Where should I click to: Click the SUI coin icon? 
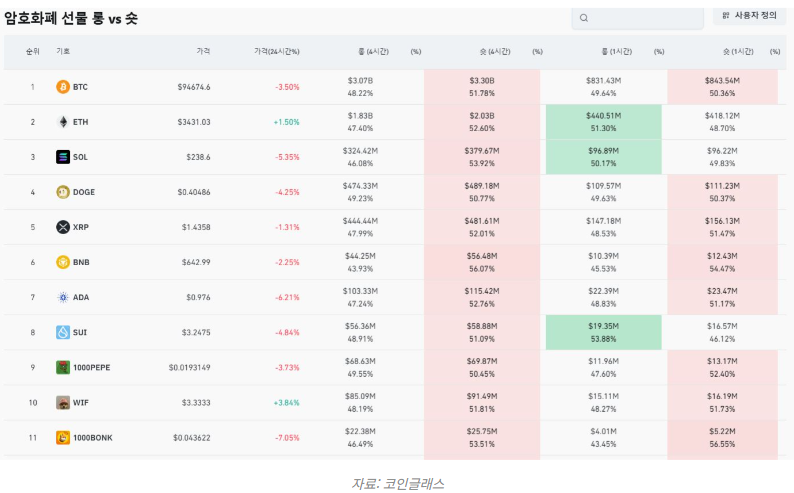(63, 332)
